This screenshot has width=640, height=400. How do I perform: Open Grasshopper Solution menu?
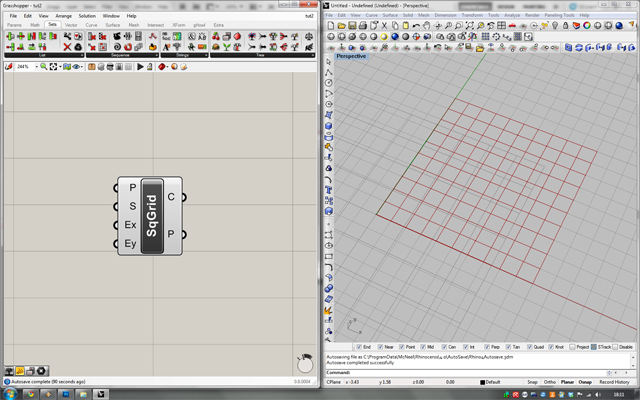pyautogui.click(x=87, y=16)
